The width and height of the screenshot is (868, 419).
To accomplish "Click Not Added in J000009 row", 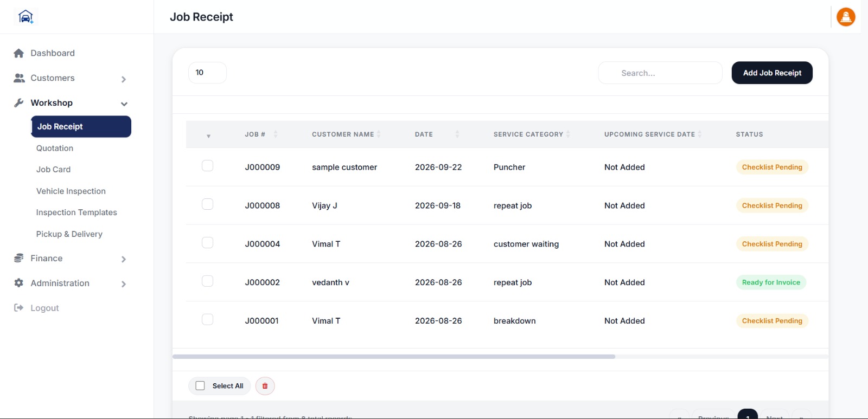I will pyautogui.click(x=624, y=167).
